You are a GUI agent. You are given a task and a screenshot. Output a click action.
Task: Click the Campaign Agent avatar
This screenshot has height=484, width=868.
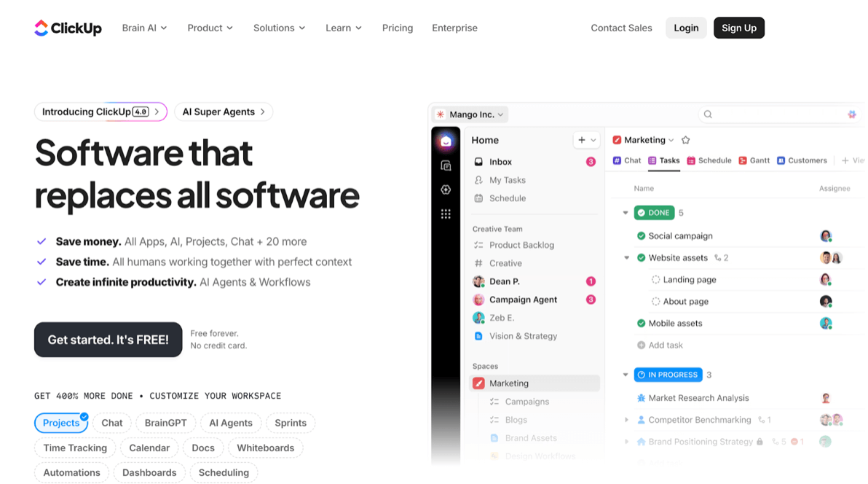(x=479, y=300)
